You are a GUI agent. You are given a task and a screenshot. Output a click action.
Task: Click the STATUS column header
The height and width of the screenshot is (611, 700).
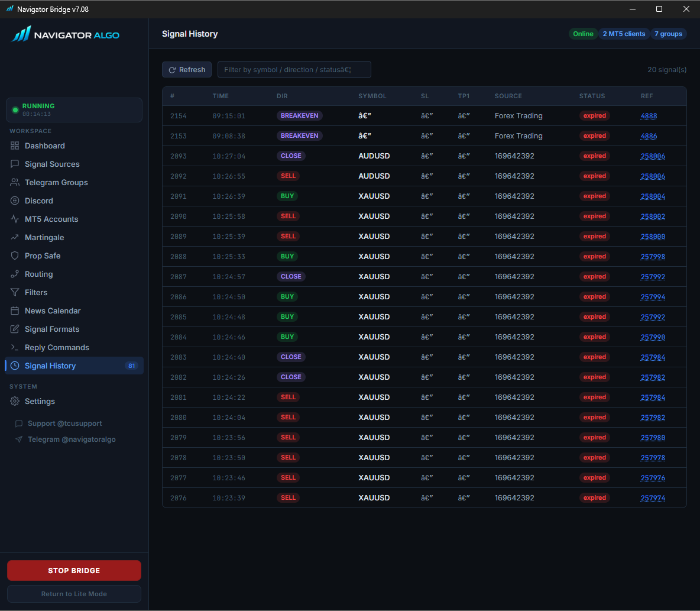point(592,96)
